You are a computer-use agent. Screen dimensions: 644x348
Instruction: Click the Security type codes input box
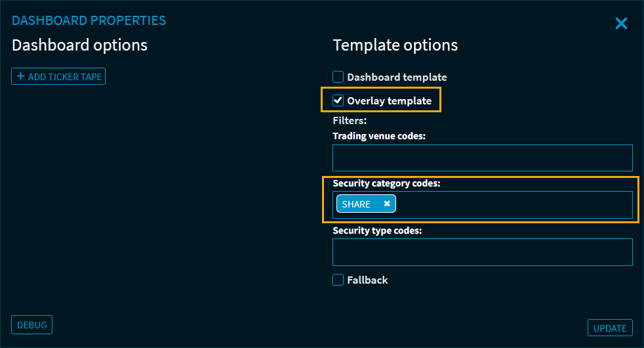click(482, 252)
